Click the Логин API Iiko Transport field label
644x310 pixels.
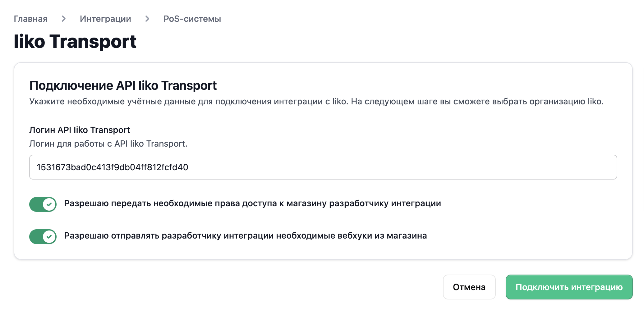click(80, 130)
